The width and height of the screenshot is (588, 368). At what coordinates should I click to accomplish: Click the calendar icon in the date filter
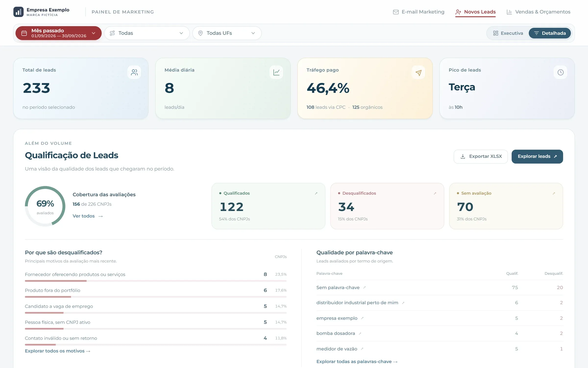point(24,33)
